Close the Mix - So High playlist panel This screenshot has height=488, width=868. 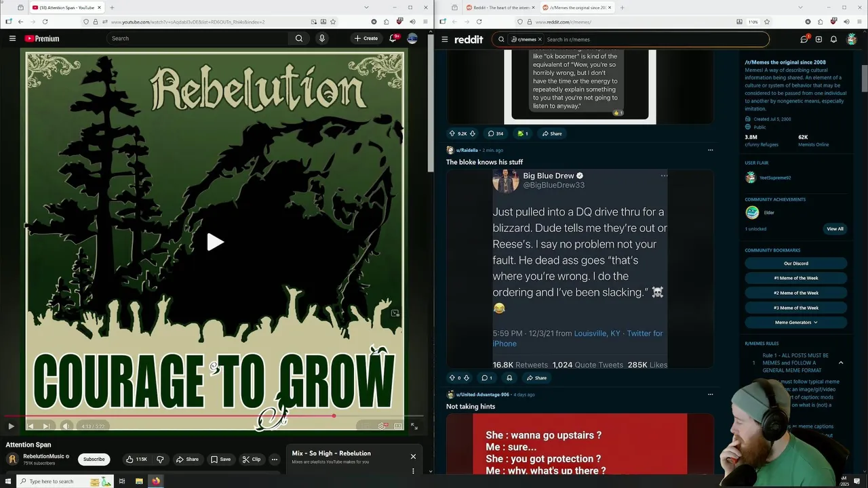413,456
